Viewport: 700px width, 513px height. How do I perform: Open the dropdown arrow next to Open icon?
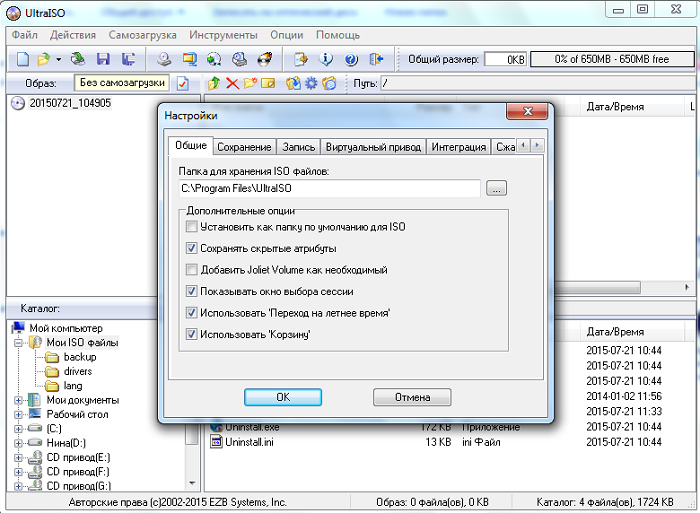[x=58, y=59]
